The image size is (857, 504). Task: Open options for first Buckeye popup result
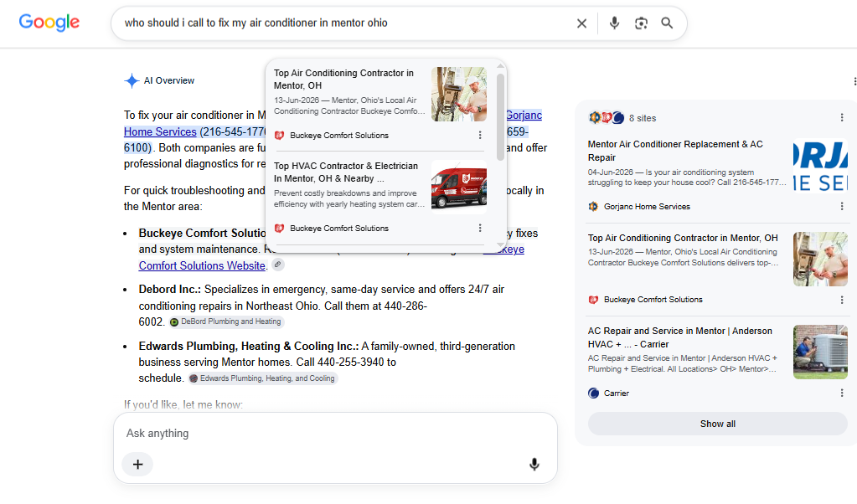[x=480, y=136]
